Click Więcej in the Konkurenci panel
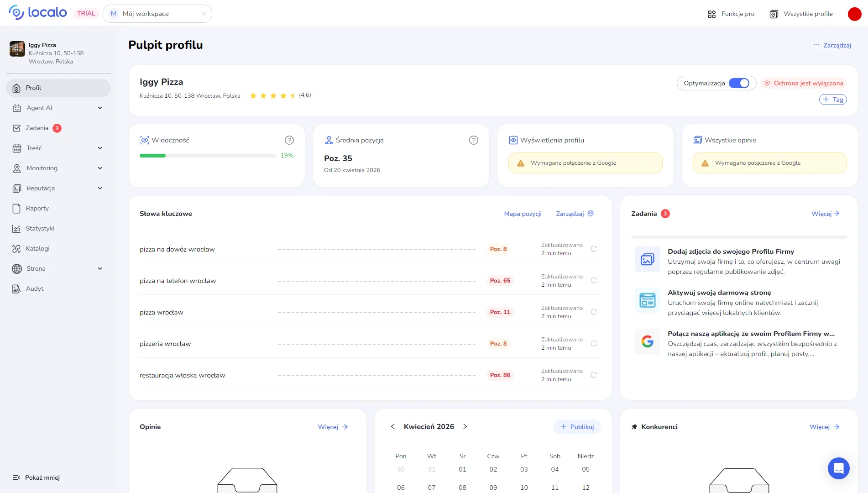 pos(825,427)
